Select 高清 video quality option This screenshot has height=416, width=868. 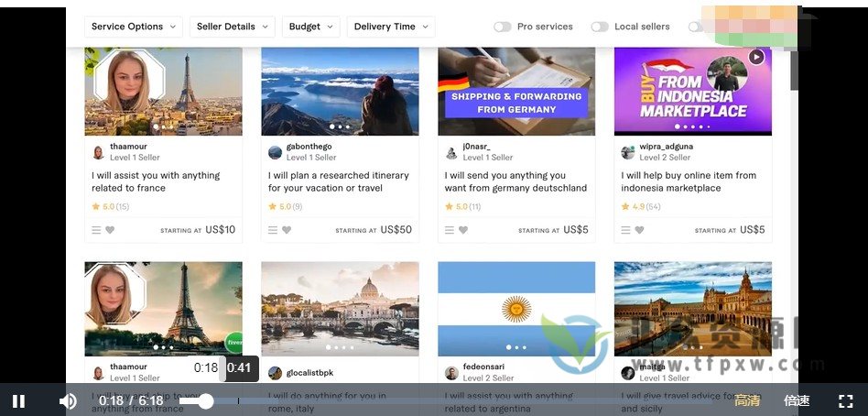(746, 400)
